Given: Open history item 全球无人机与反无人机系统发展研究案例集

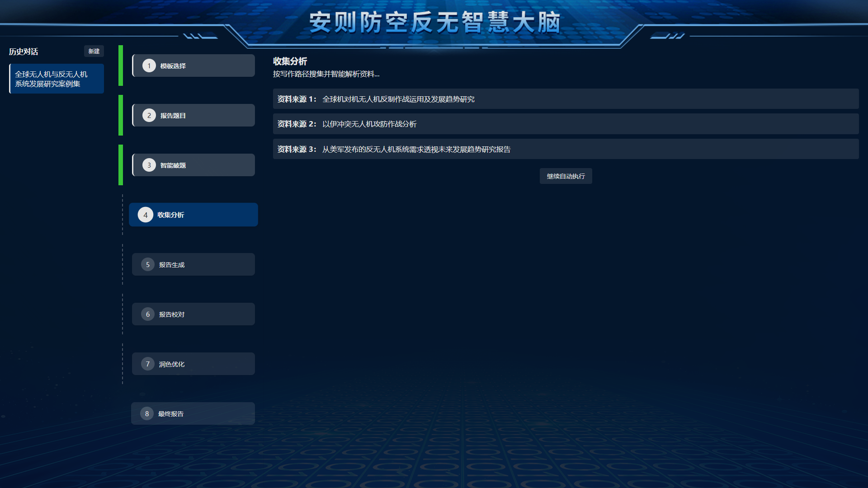Looking at the screenshot, I should 57,79.
